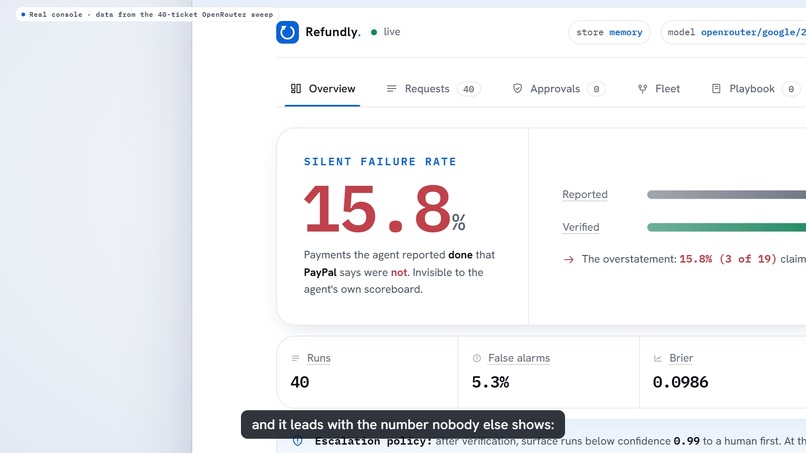806x453 pixels.
Task: Open the Approvals tab
Action: pyautogui.click(x=559, y=88)
